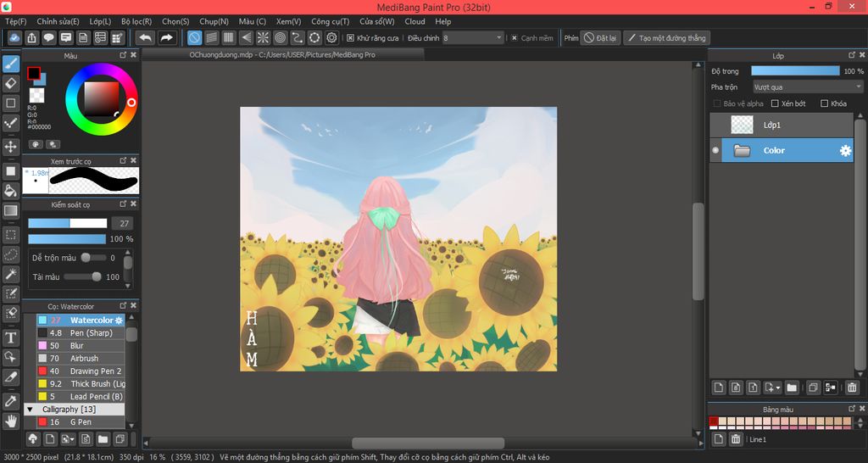Select the Airbrush brush

(x=81, y=359)
